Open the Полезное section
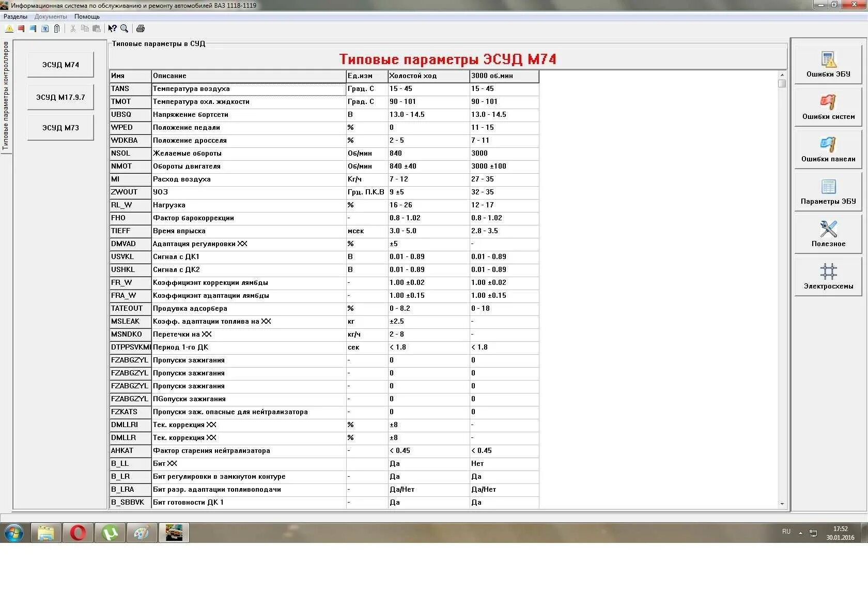The height and width of the screenshot is (591, 868). coord(828,234)
